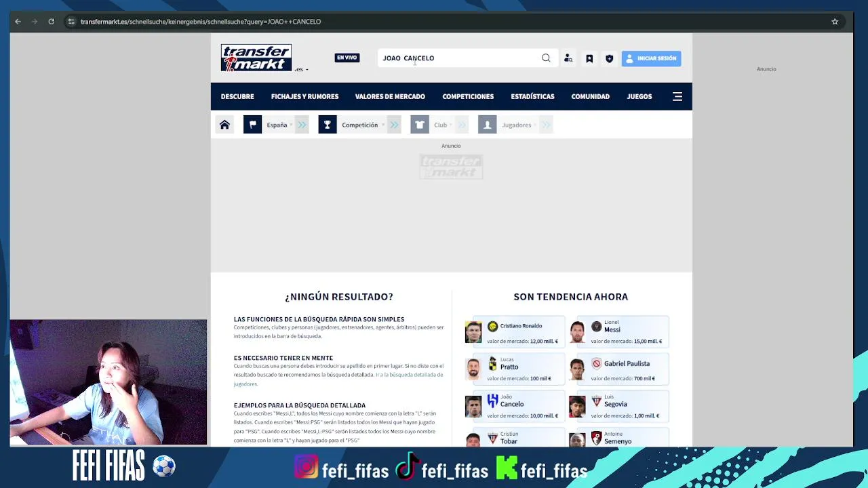
Task: Click the shirt icon beside Club
Action: 420,125
